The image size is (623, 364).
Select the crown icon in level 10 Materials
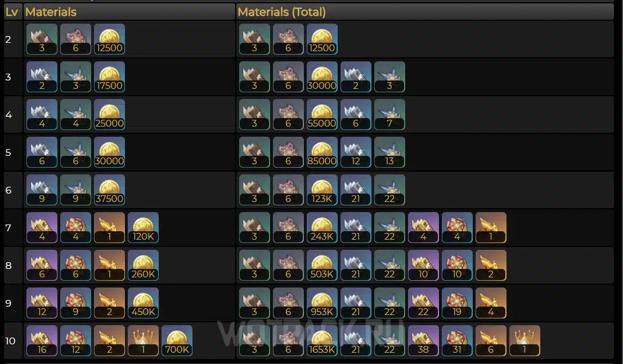coord(143,340)
